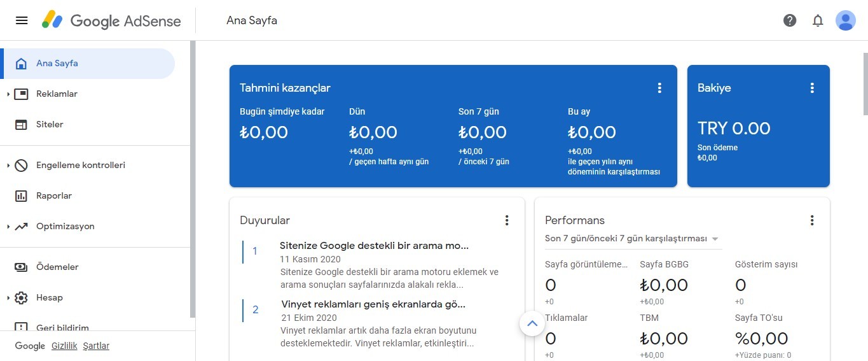Open Duyurular card three-dot menu

click(x=507, y=220)
